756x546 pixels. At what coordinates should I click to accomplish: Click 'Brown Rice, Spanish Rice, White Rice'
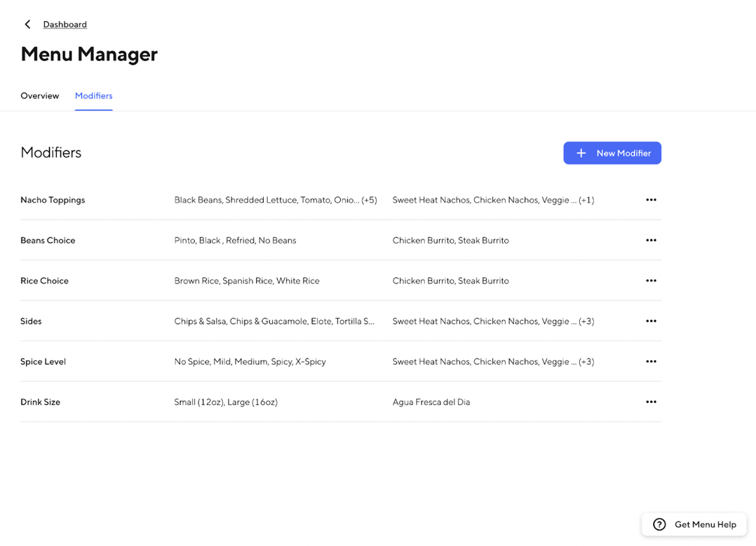pyautogui.click(x=247, y=281)
